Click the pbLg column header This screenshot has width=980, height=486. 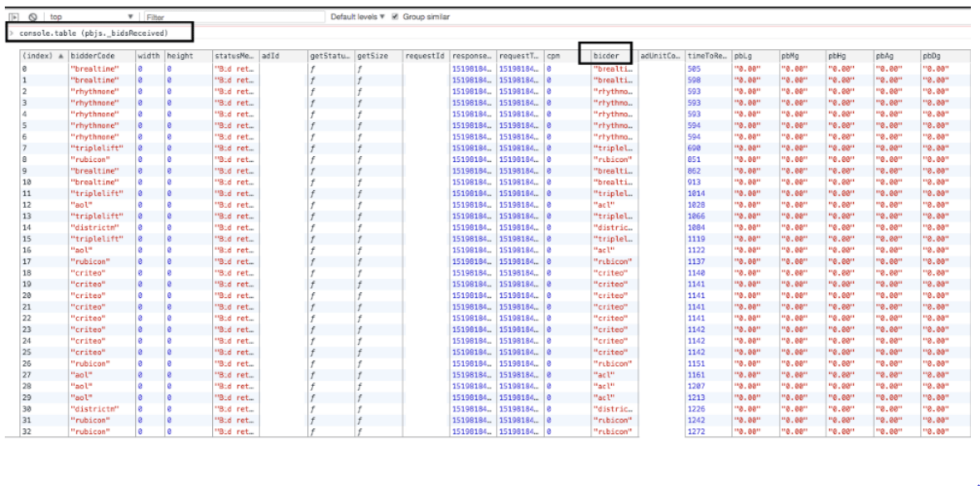(x=754, y=56)
